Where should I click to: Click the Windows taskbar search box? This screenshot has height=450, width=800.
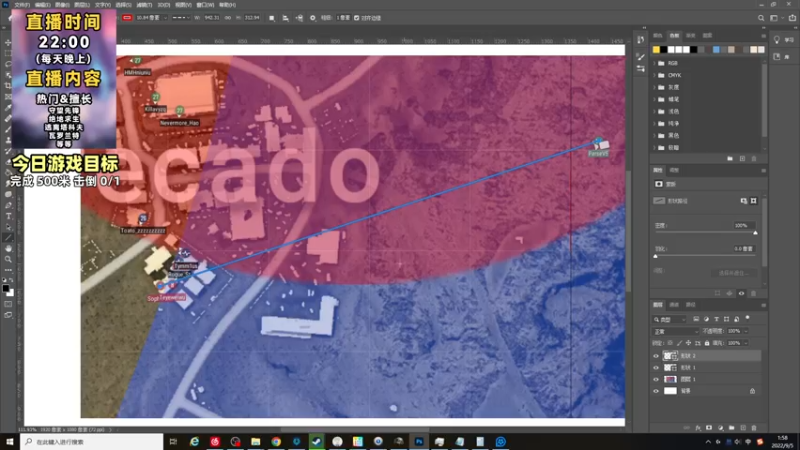92,442
